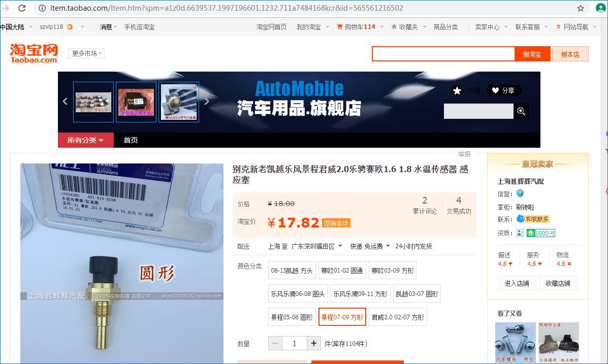Open the 商品分类 menu item

[445, 27]
